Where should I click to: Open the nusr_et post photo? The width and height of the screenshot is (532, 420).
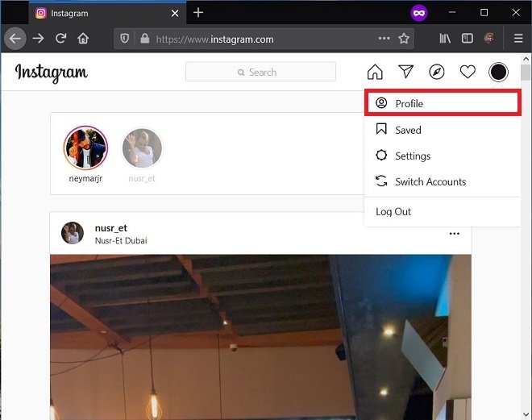[x=260, y=337]
